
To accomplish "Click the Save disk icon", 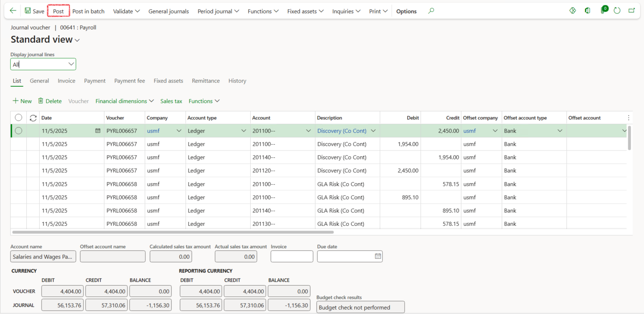I will click(x=28, y=11).
